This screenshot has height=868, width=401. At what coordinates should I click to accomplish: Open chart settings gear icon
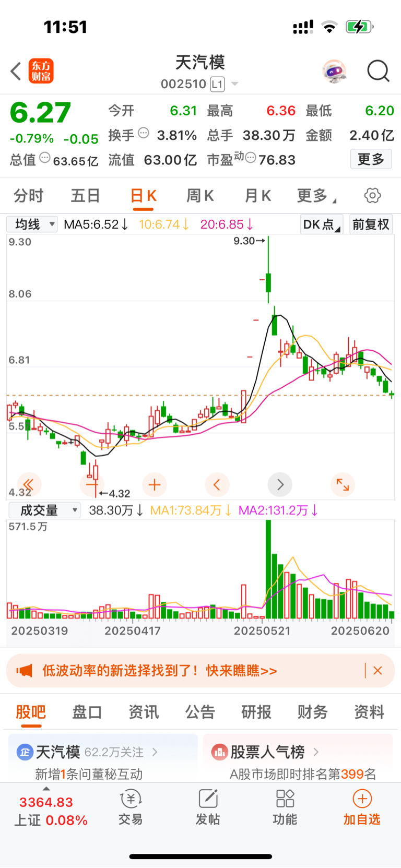372,196
